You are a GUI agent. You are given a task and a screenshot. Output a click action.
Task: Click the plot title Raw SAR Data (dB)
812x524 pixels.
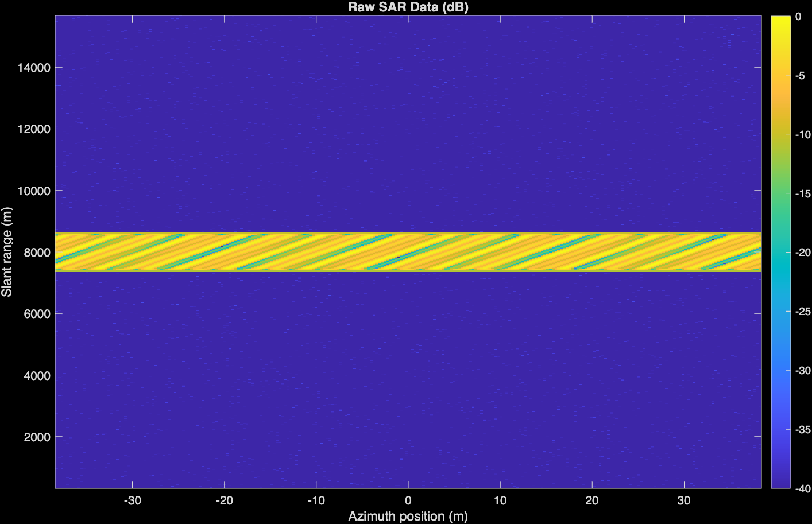click(408, 7)
